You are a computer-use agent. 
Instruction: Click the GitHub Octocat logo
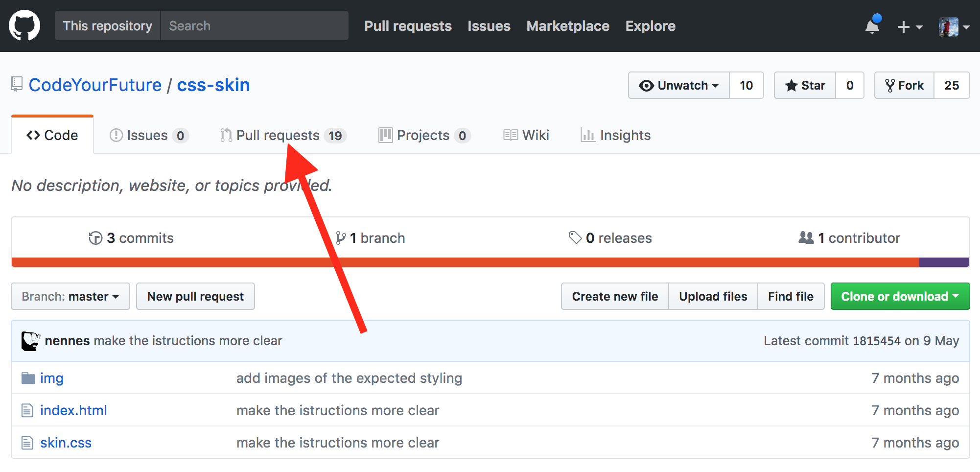[x=24, y=25]
